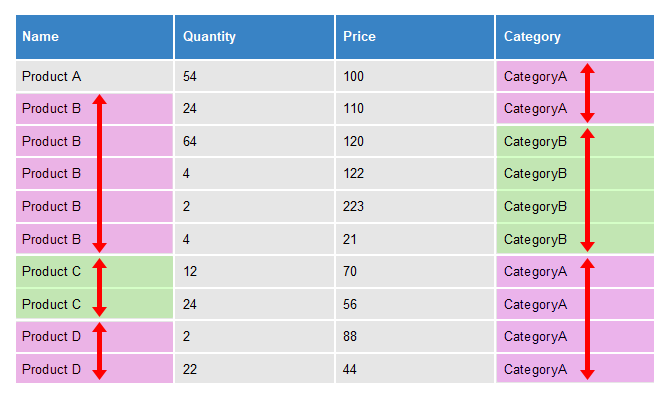The height and width of the screenshot is (398, 670).
Task: Select the quantity cell showing 54
Action: [x=254, y=76]
